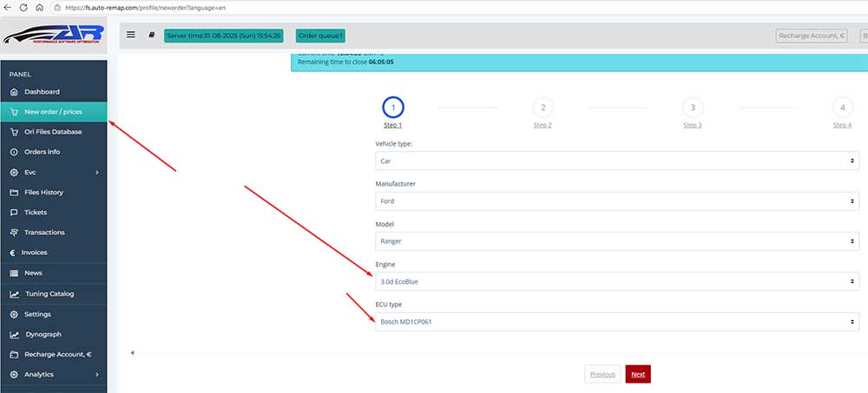
Task: Open Transactions menu item
Action: click(54, 233)
